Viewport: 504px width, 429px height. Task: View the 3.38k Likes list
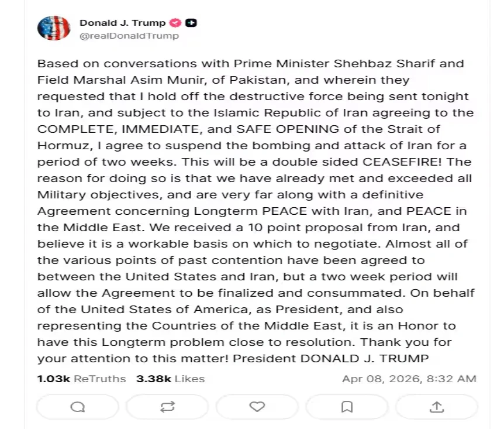click(x=170, y=379)
